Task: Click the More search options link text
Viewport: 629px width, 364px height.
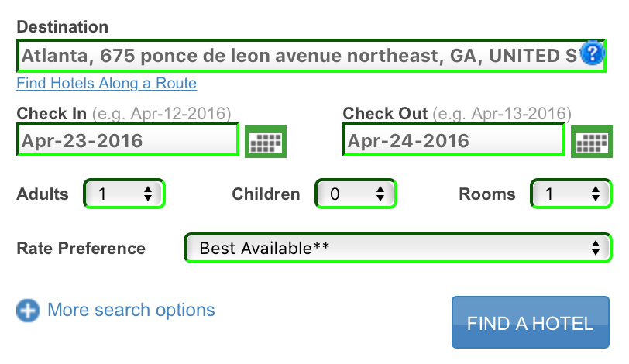Action: [x=131, y=311]
